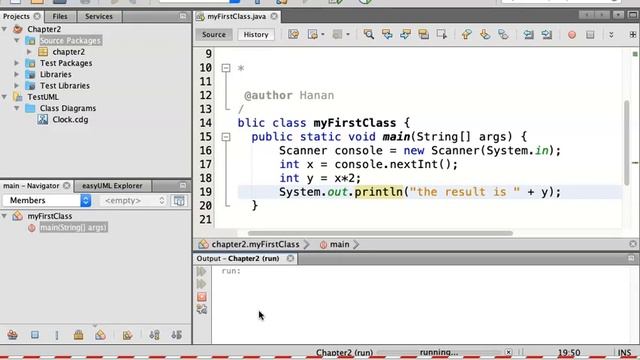640x360 pixels.
Task: Click the running progress bar in status bar
Action: click(x=439, y=352)
